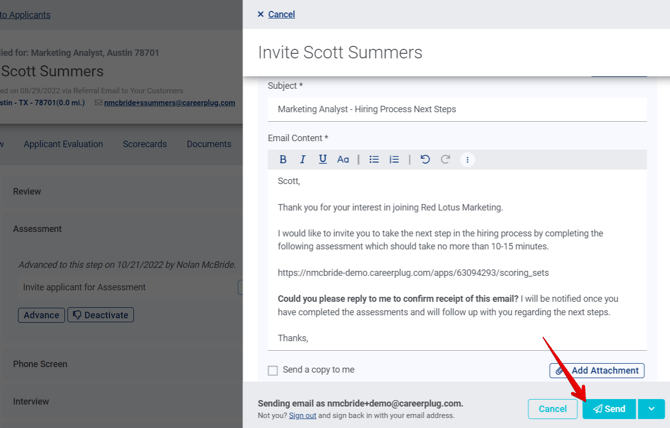Open more editor toolbar options
This screenshot has width=670, height=428.
467,160
